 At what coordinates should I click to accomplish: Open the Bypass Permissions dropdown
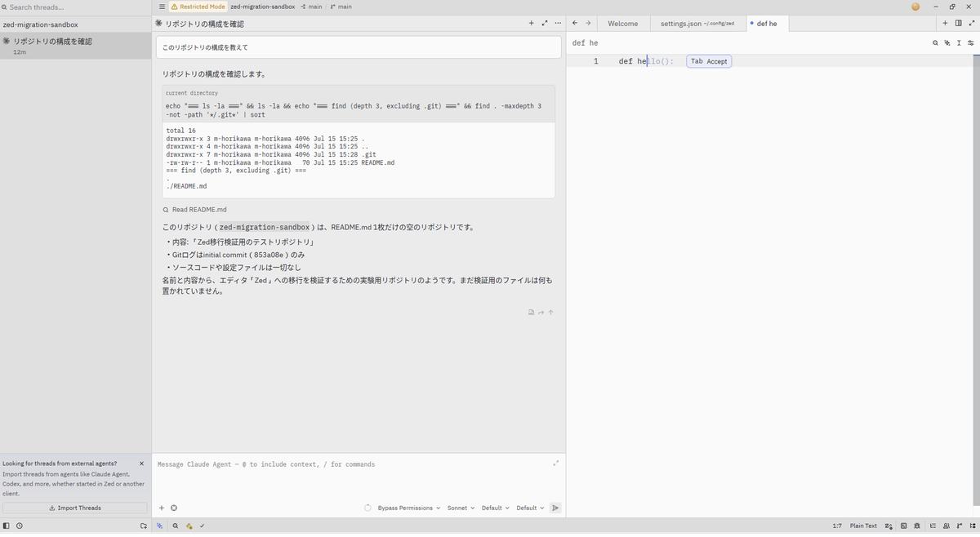coord(408,508)
